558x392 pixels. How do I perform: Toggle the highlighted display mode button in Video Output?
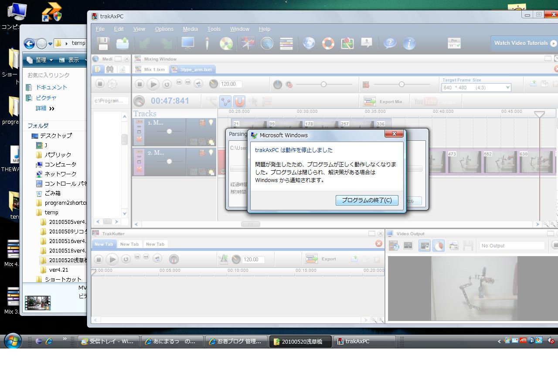click(x=425, y=246)
